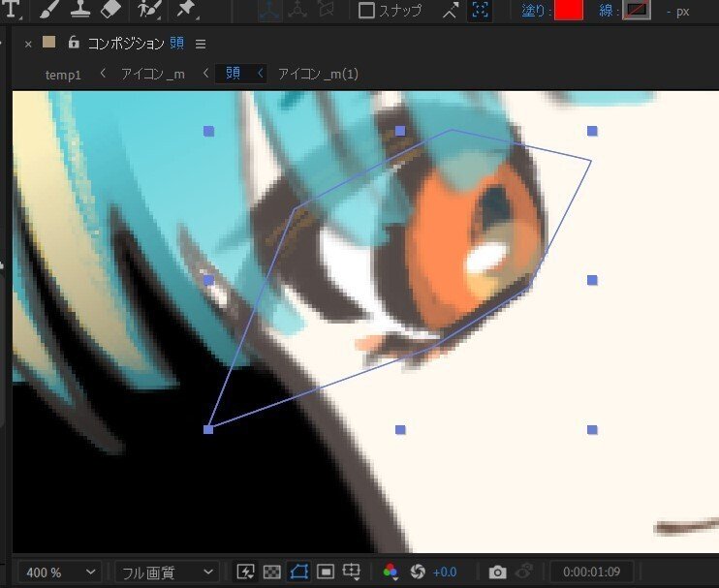Toggle snap to features in collapsed compositions
Image resolution: width=719 pixels, height=588 pixels.
pos(480,10)
